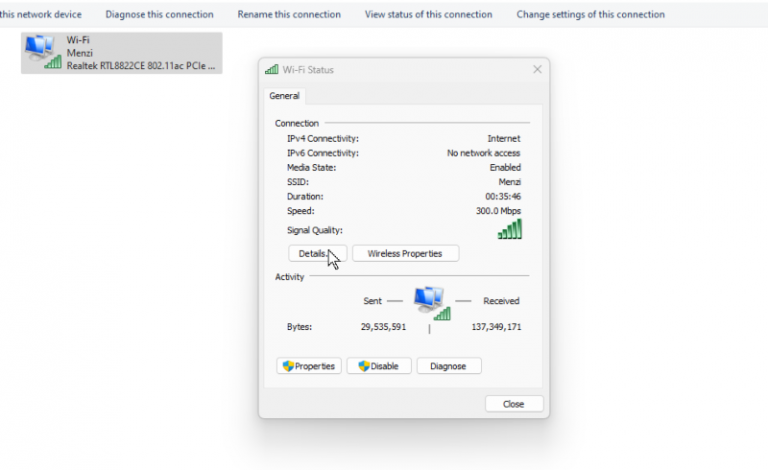This screenshot has height=470, width=768.
Task: Select the General tab
Action: pyautogui.click(x=285, y=96)
